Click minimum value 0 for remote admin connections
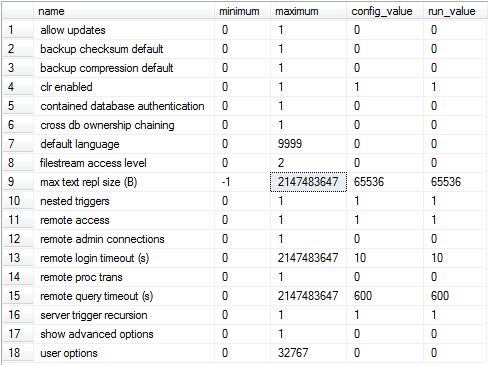Viewport: 488px width, 365px height. 242,239
